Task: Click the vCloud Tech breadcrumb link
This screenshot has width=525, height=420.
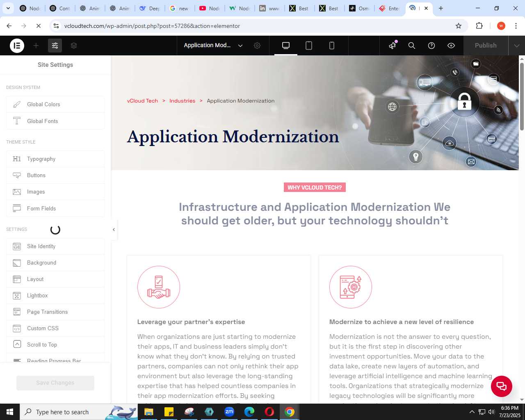Action: tap(142, 101)
